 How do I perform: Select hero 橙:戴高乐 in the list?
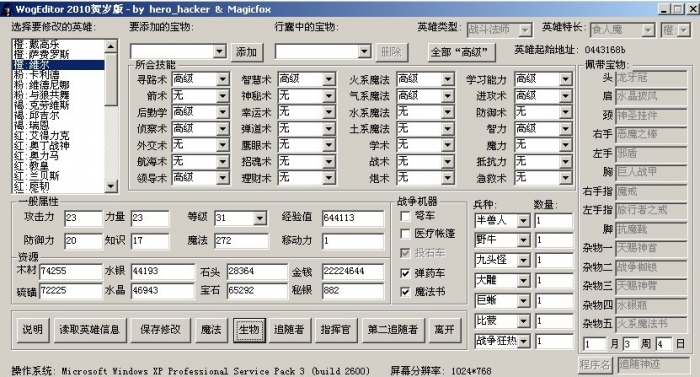pyautogui.click(x=58, y=44)
